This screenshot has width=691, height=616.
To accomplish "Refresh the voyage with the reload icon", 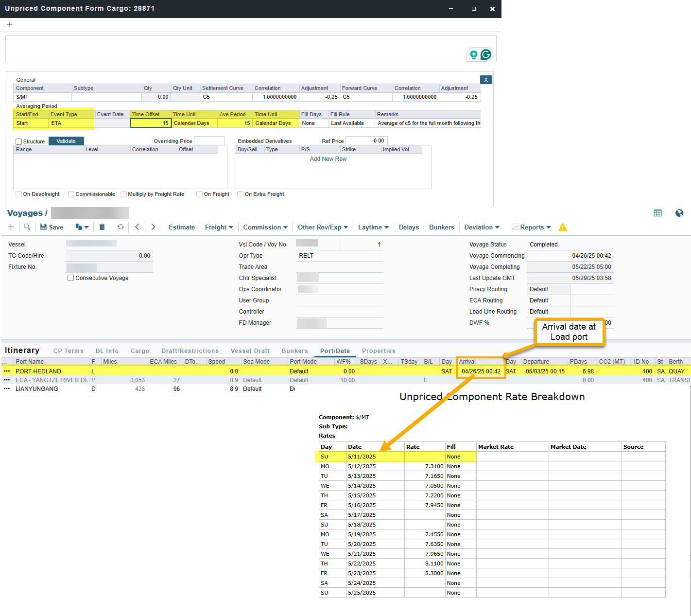I will 121,227.
